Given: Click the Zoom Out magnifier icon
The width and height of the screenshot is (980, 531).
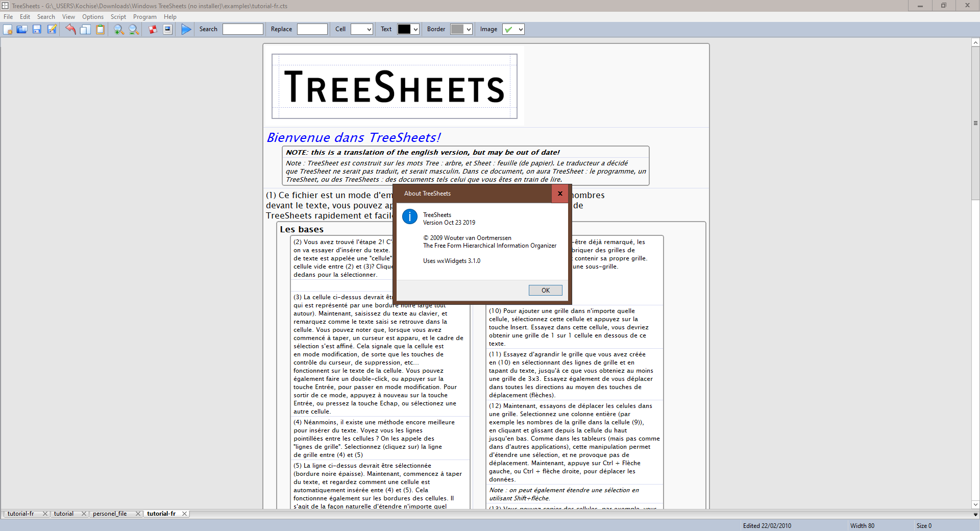Looking at the screenshot, I should pyautogui.click(x=134, y=29).
